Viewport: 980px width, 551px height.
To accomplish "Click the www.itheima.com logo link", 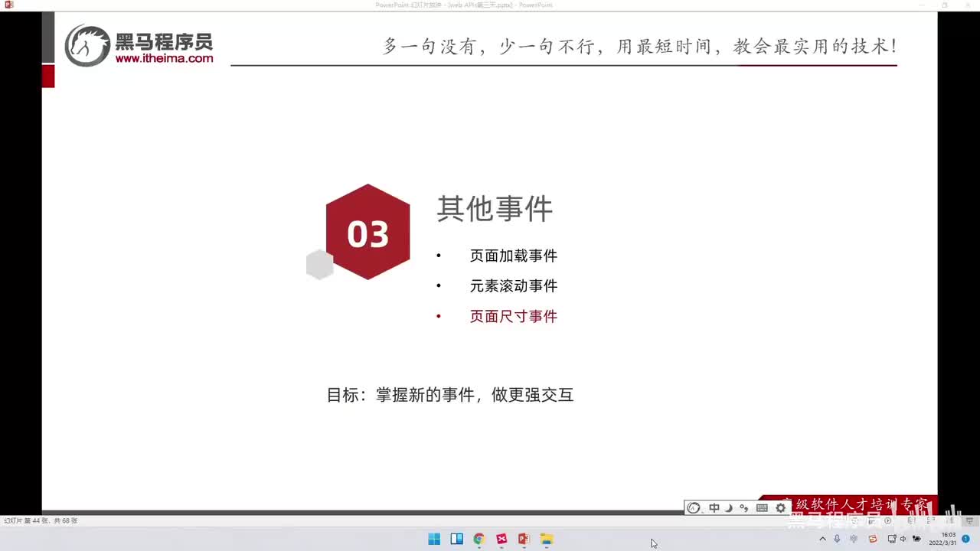I will click(x=164, y=58).
